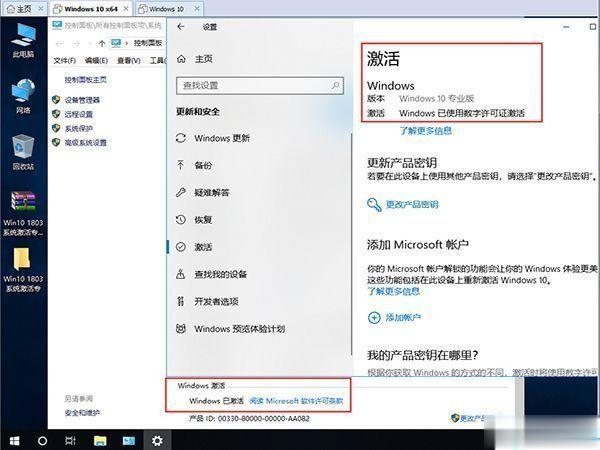Click the search magnifier in settings box
This screenshot has height=450, width=600.
[x=335, y=85]
